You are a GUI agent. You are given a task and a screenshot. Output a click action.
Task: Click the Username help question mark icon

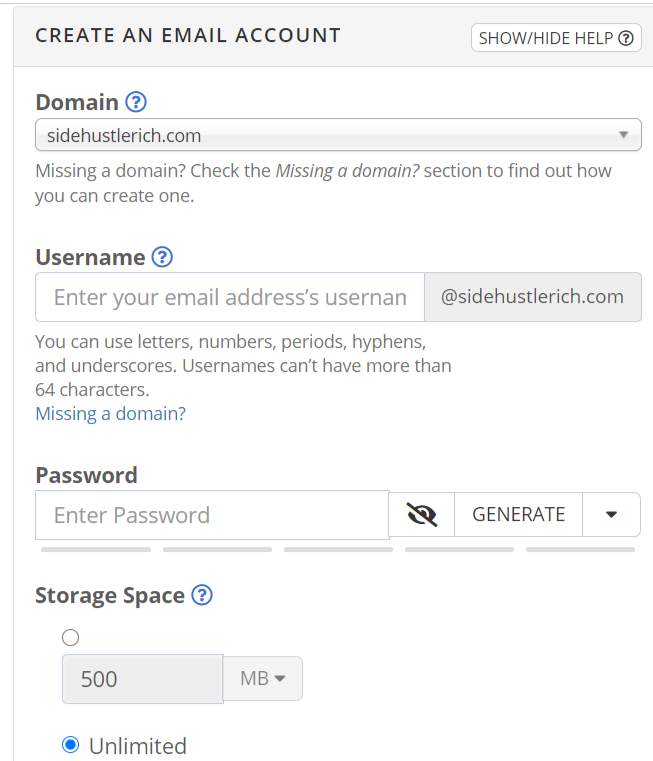[x=162, y=257]
